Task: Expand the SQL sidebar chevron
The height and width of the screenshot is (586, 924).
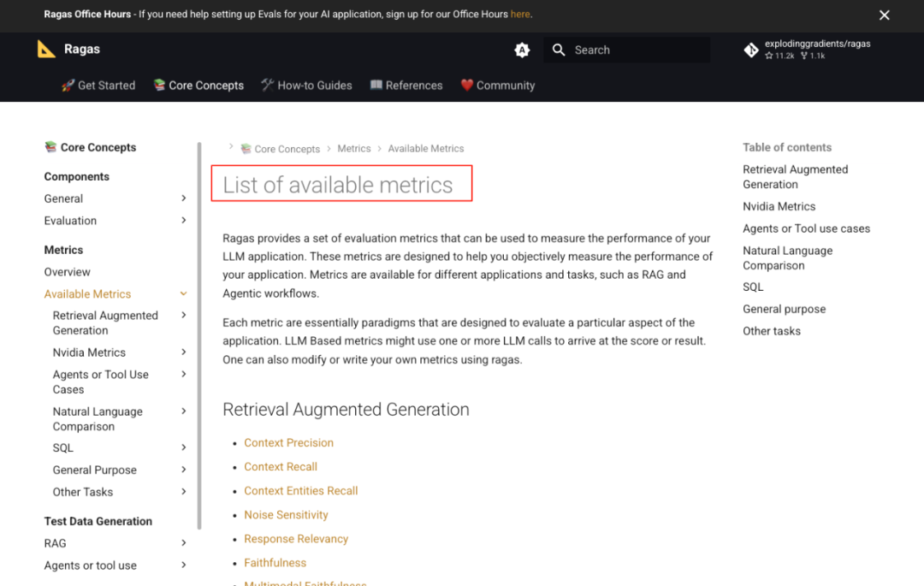Action: pos(184,447)
